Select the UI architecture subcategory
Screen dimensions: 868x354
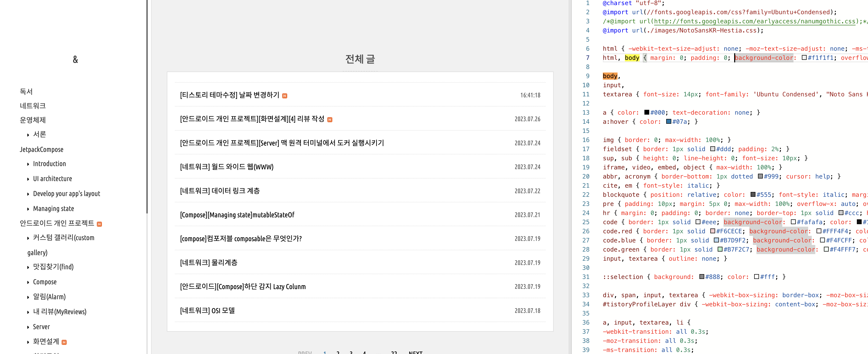click(52, 179)
